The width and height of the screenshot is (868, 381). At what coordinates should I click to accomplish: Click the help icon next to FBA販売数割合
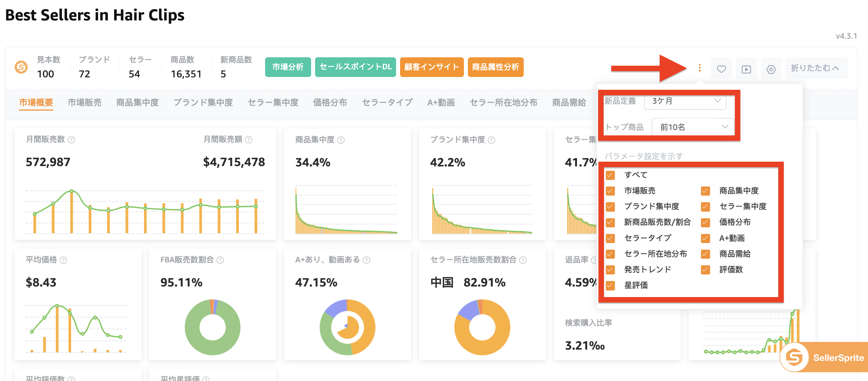[x=220, y=260]
